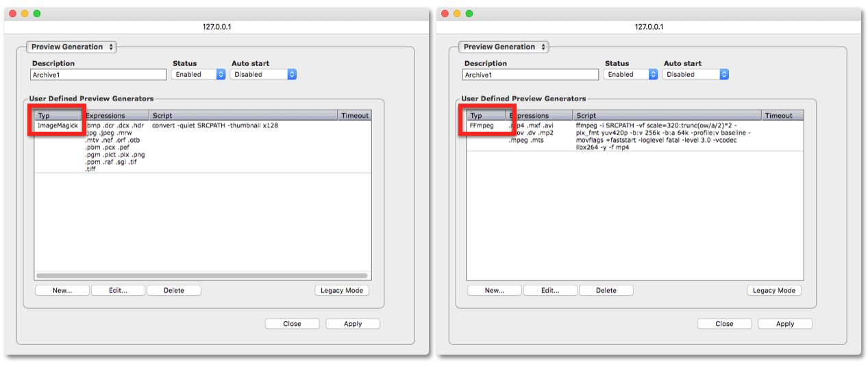Click Timeout column header in left window

[355, 115]
